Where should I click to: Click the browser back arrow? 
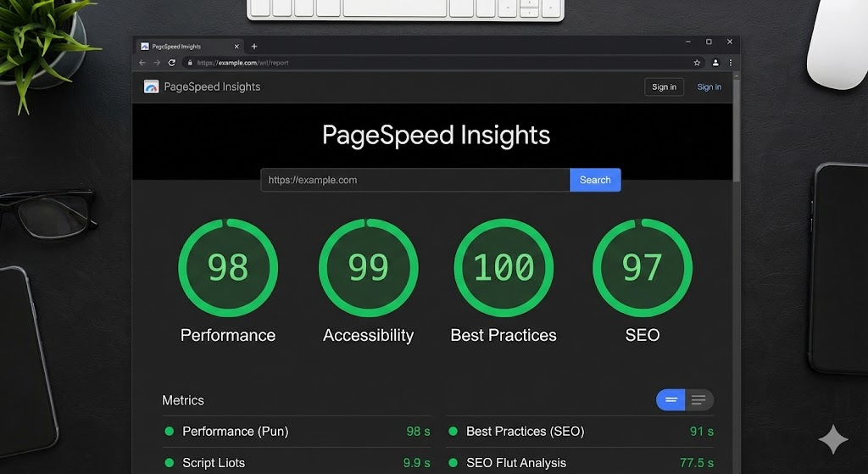pyautogui.click(x=142, y=63)
